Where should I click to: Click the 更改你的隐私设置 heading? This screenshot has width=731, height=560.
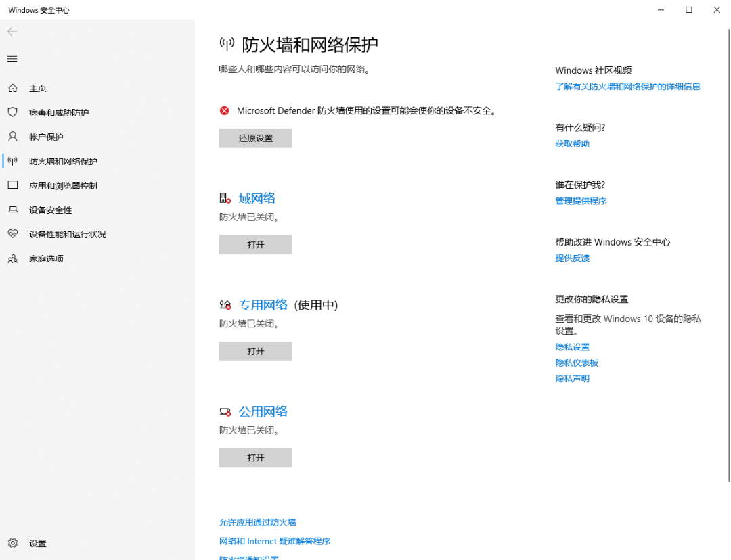pyautogui.click(x=592, y=299)
